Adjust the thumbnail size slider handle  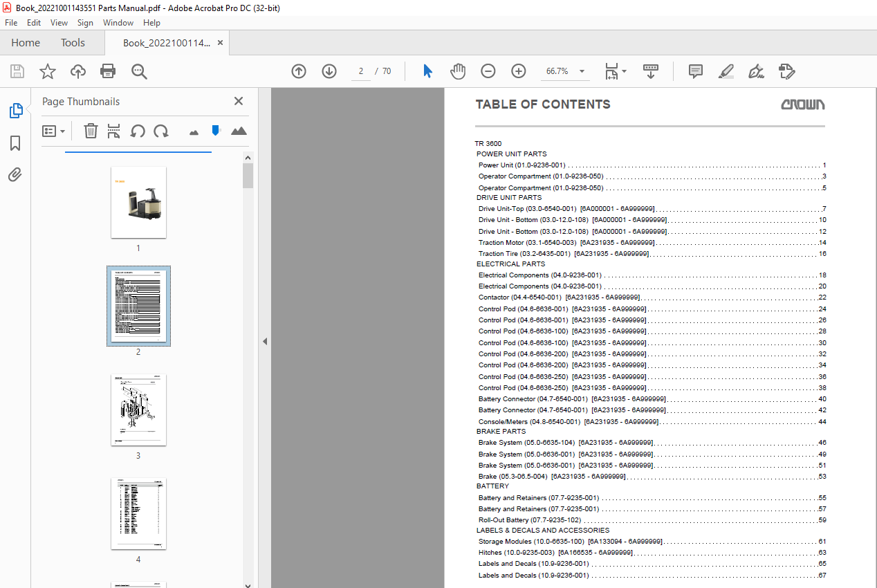(x=216, y=130)
